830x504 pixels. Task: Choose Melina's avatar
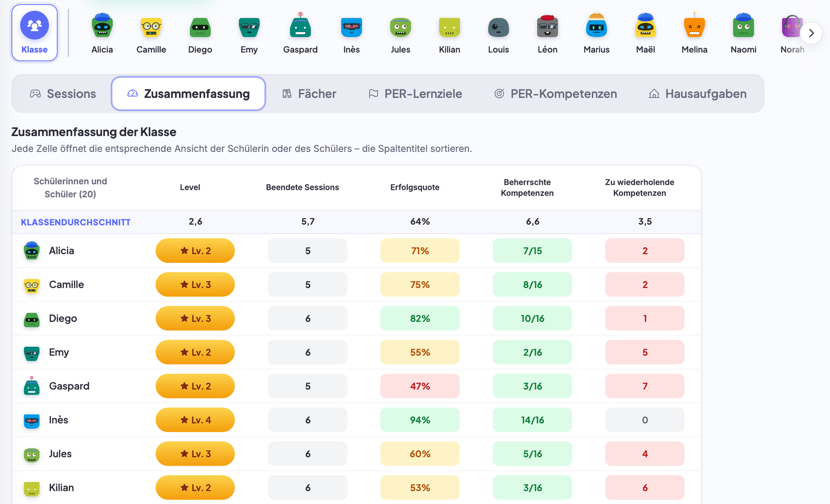(x=694, y=33)
